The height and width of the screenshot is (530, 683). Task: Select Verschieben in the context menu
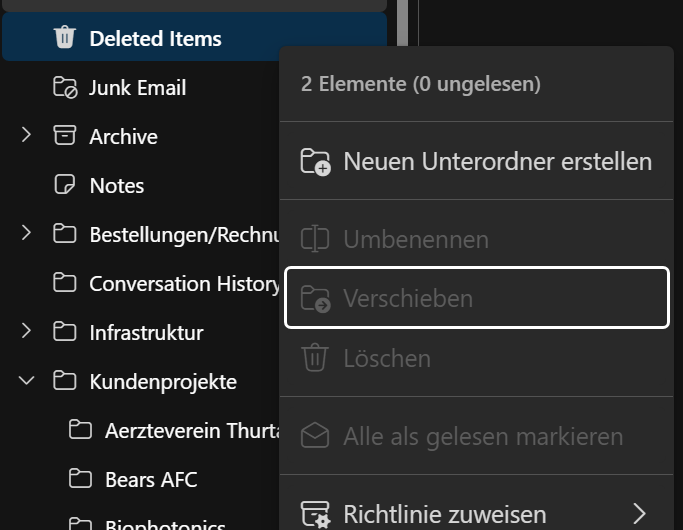point(477,298)
